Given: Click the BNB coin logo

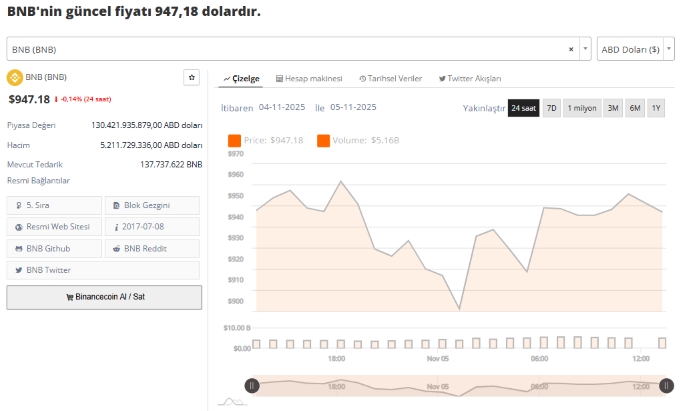Looking at the screenshot, I should [15, 77].
